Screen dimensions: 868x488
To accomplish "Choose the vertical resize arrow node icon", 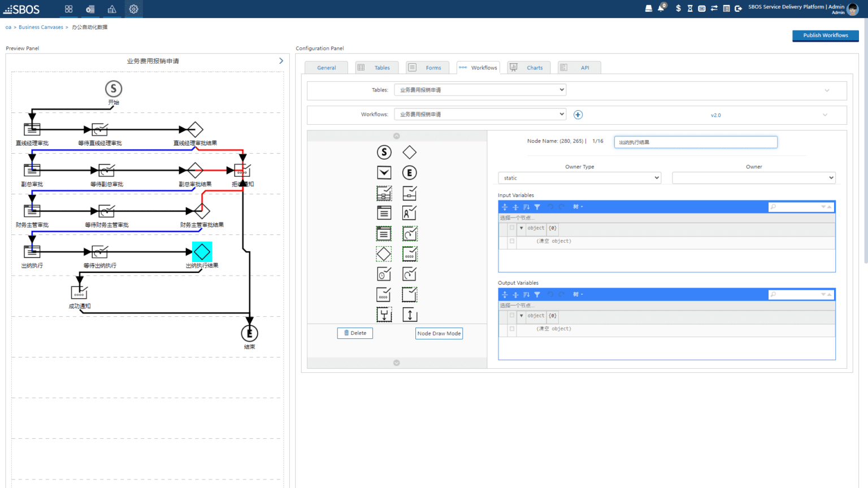I will (x=409, y=315).
